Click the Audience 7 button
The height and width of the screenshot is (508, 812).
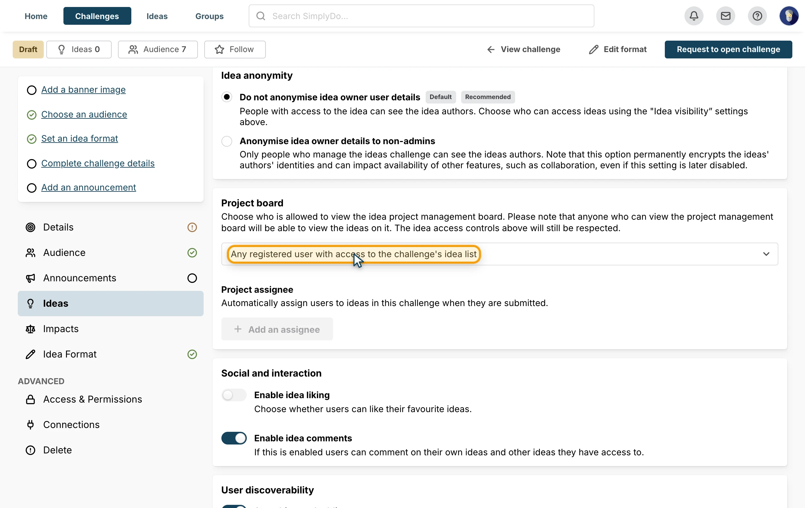coord(158,50)
